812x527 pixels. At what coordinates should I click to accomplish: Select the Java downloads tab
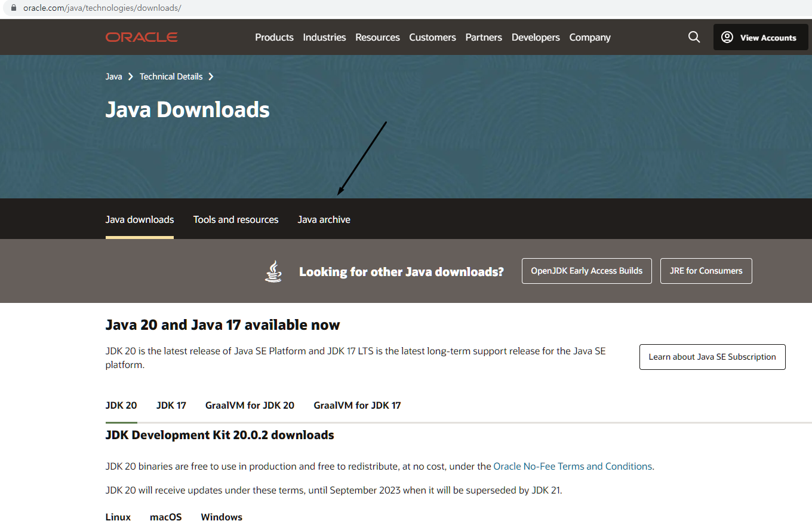click(x=140, y=219)
